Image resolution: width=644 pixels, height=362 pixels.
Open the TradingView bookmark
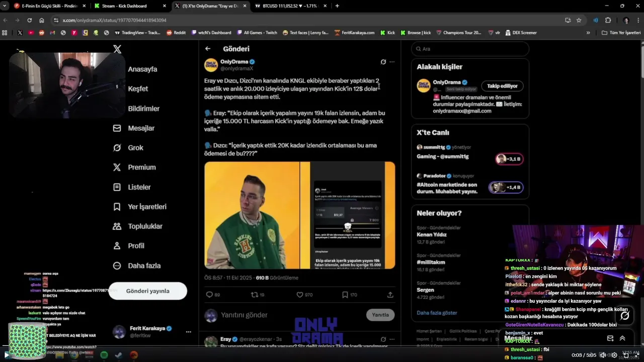[x=137, y=33]
